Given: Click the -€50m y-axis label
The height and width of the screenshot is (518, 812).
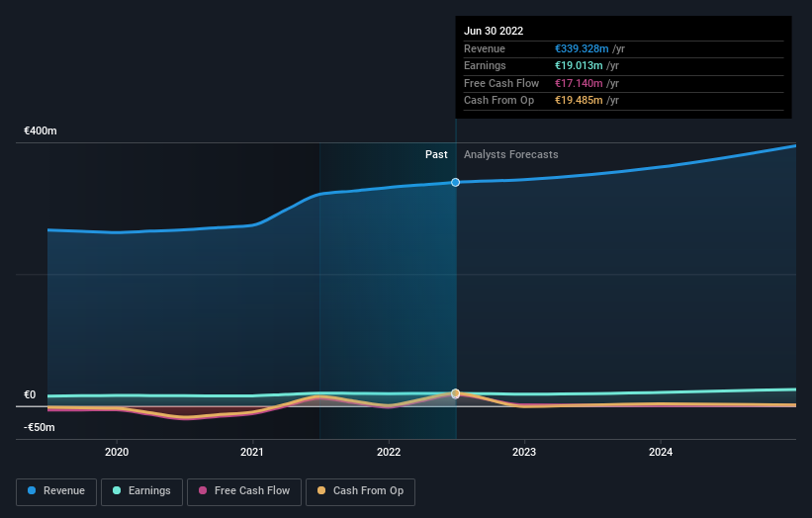Looking at the screenshot, I should [x=40, y=427].
